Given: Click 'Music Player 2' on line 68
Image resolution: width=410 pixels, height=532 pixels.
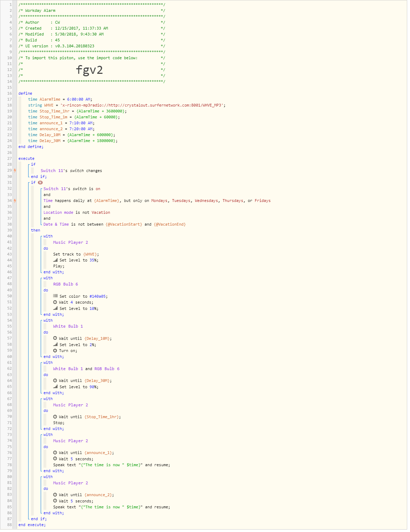Looking at the screenshot, I should click(71, 405).
